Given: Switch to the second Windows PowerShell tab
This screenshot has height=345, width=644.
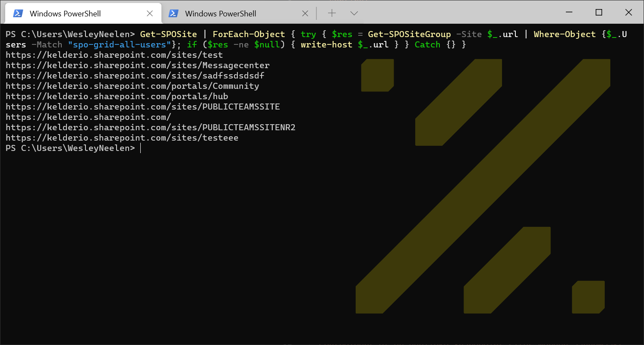Looking at the screenshot, I should [221, 13].
